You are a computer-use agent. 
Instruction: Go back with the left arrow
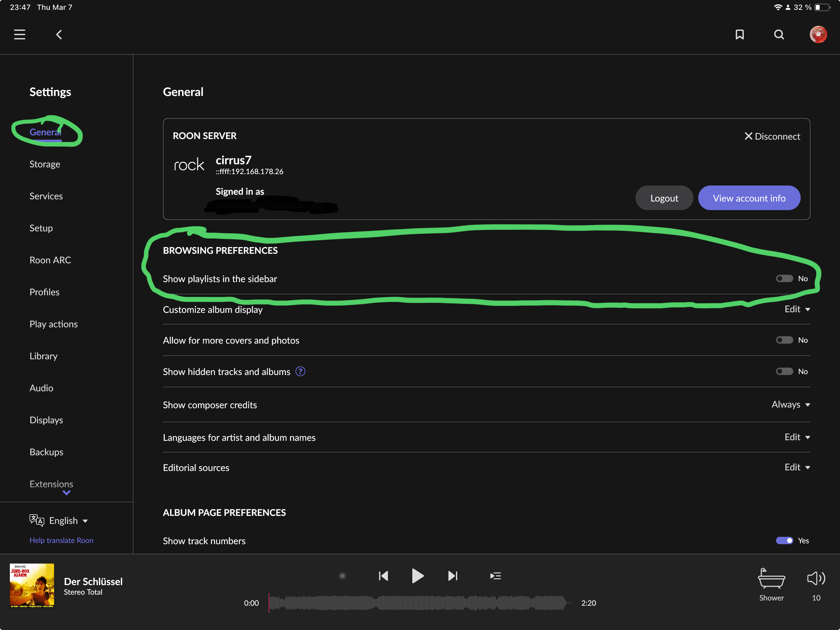tap(59, 34)
